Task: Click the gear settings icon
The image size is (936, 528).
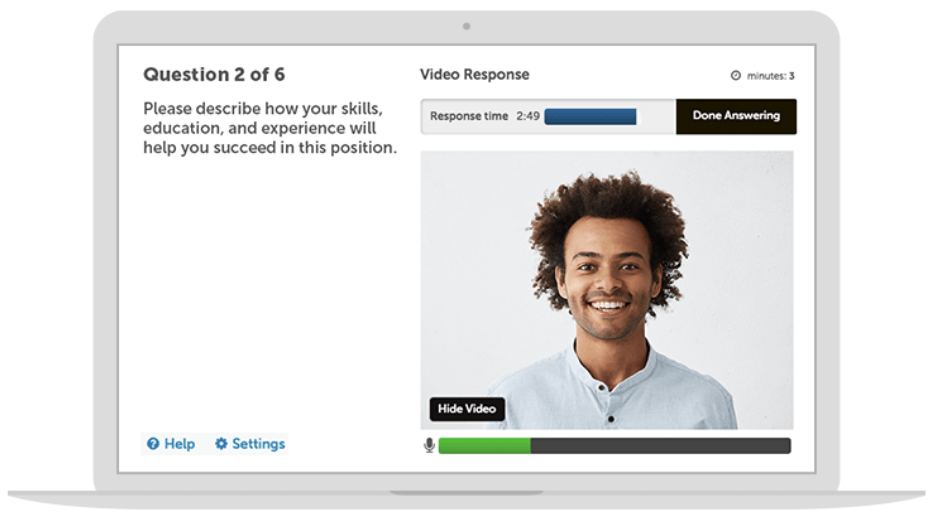Action: pyautogui.click(x=221, y=444)
